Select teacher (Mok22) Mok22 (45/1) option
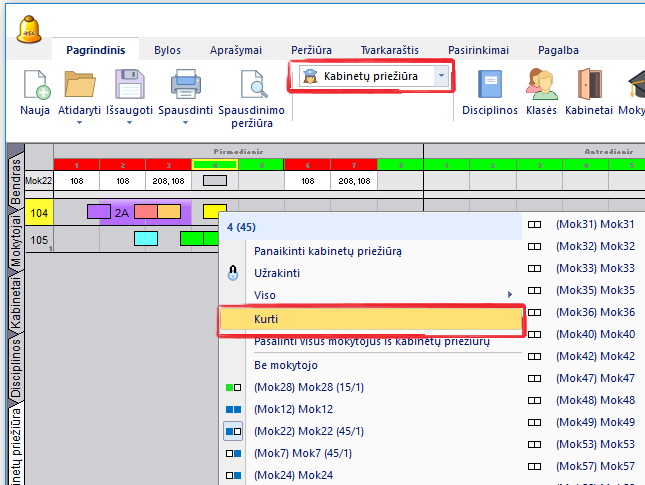This screenshot has width=645, height=485. tap(308, 431)
